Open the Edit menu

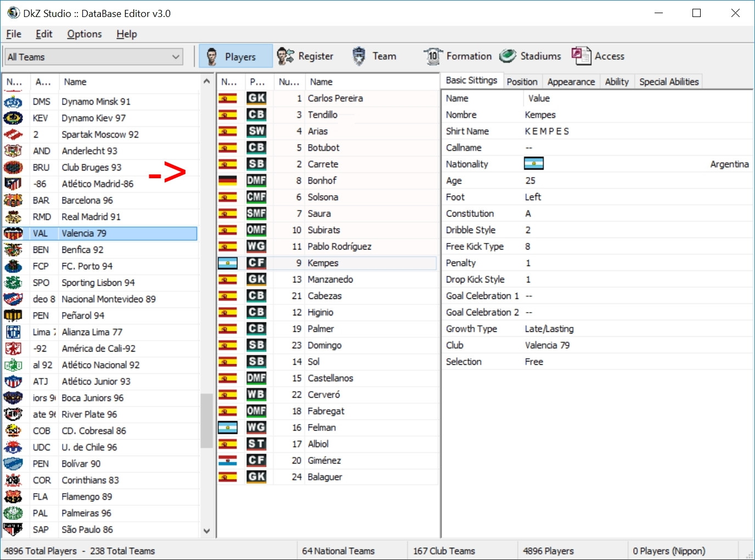pyautogui.click(x=44, y=34)
